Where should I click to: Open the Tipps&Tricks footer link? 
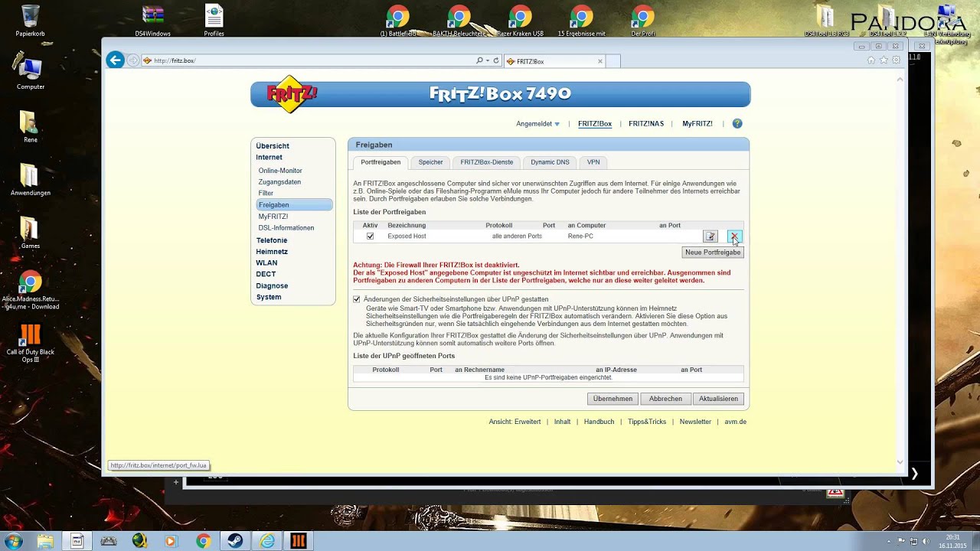[647, 422]
